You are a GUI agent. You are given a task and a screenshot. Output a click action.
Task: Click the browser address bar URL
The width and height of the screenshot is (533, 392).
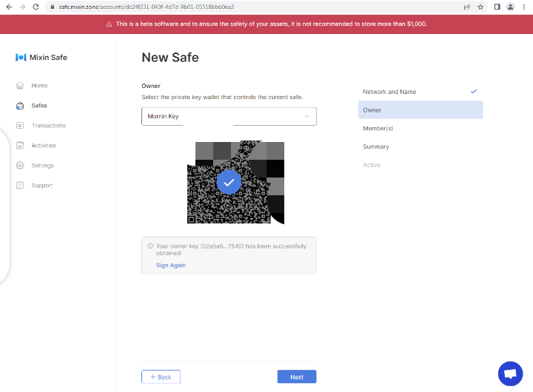[148, 7]
